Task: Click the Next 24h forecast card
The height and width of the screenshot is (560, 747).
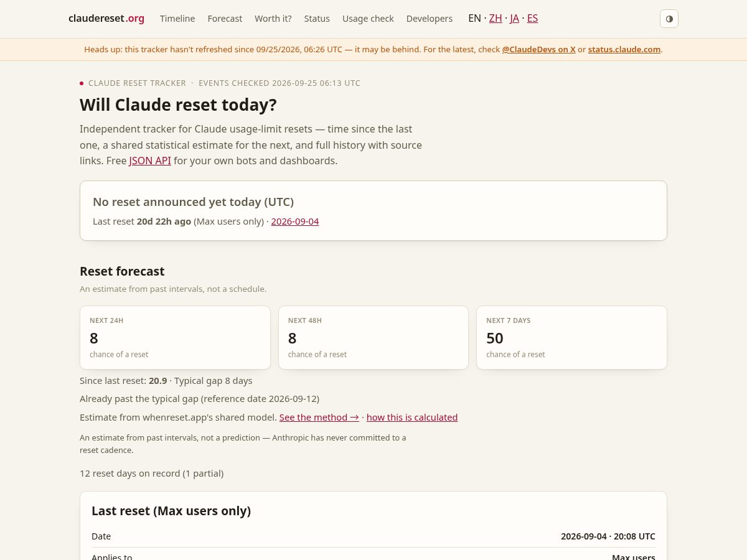Action: point(175,337)
